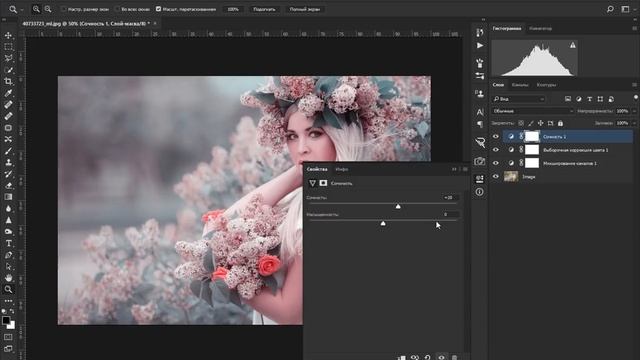Click the '100%' zoom button
The width and height of the screenshot is (640, 360).
tap(233, 9)
